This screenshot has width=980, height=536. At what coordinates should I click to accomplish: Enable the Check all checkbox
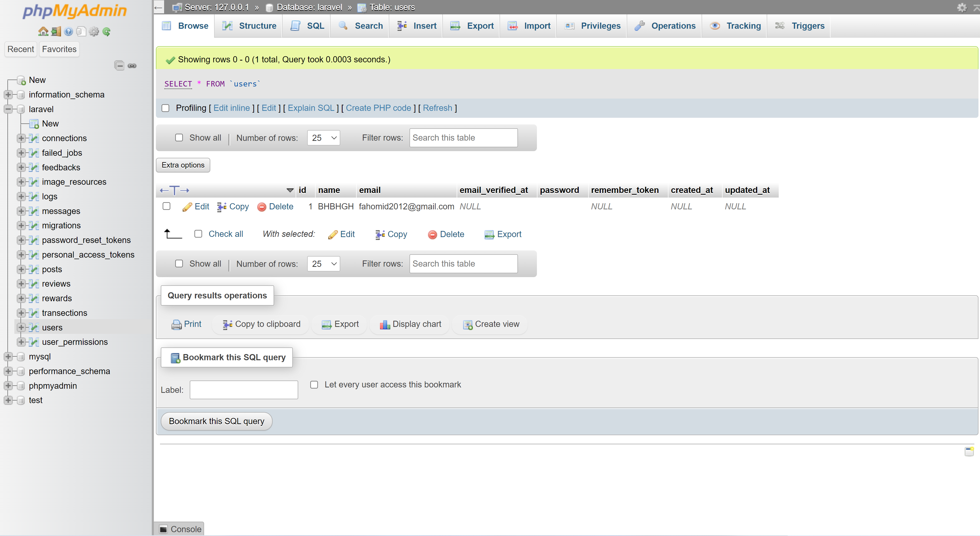198,234
